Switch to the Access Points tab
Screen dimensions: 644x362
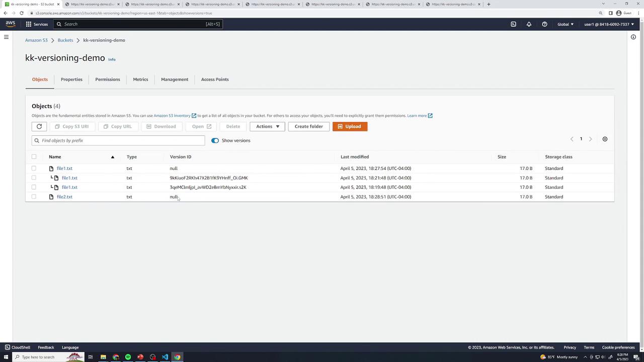point(215,79)
